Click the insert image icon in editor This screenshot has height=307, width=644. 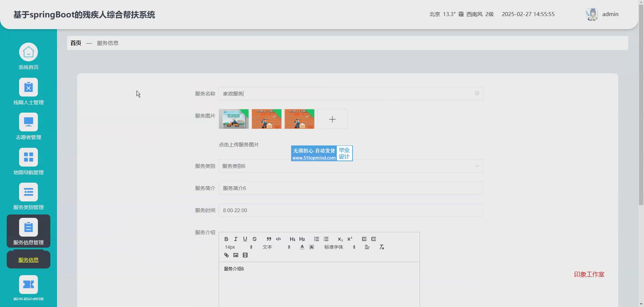[x=235, y=255]
